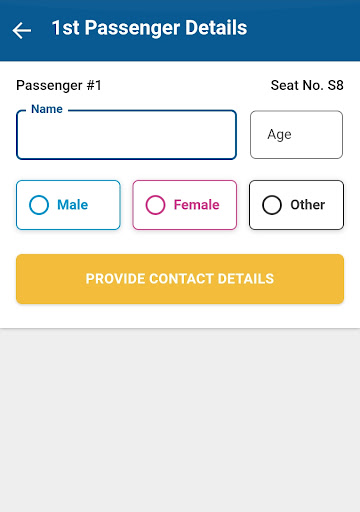
Task: Click the Seat No. S8 text
Action: pyautogui.click(x=307, y=85)
